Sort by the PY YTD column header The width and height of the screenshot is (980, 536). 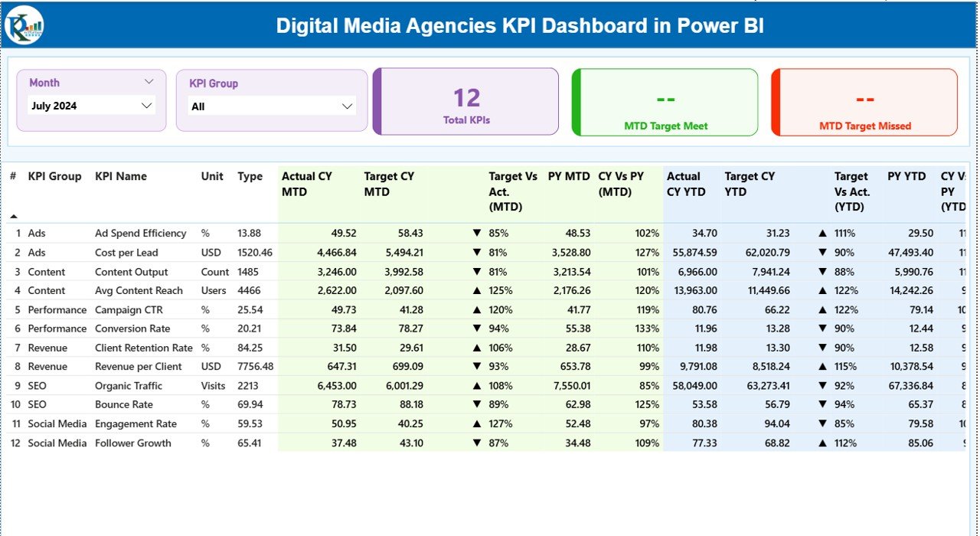point(907,176)
